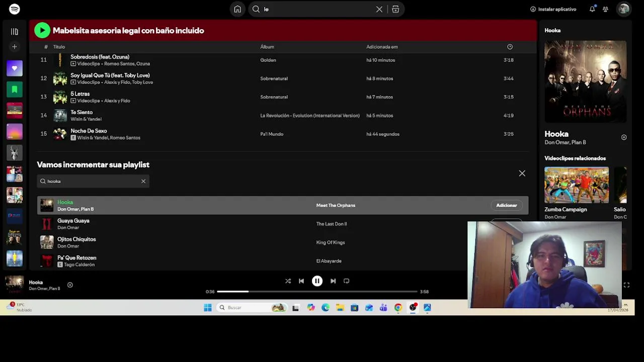
Task: Expand Your Library sidebar
Action: (x=15, y=32)
